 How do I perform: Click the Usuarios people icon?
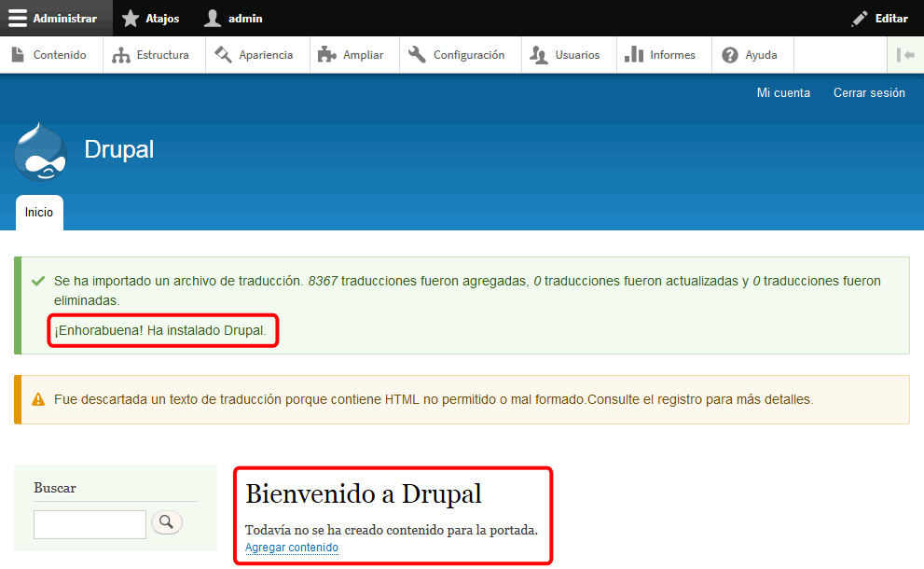click(x=539, y=55)
